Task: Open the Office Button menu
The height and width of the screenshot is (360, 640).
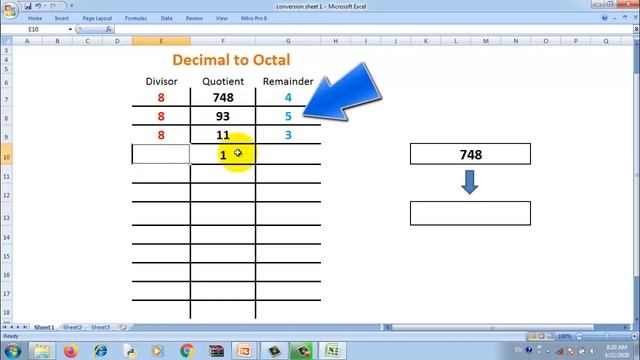Action: click(10, 10)
